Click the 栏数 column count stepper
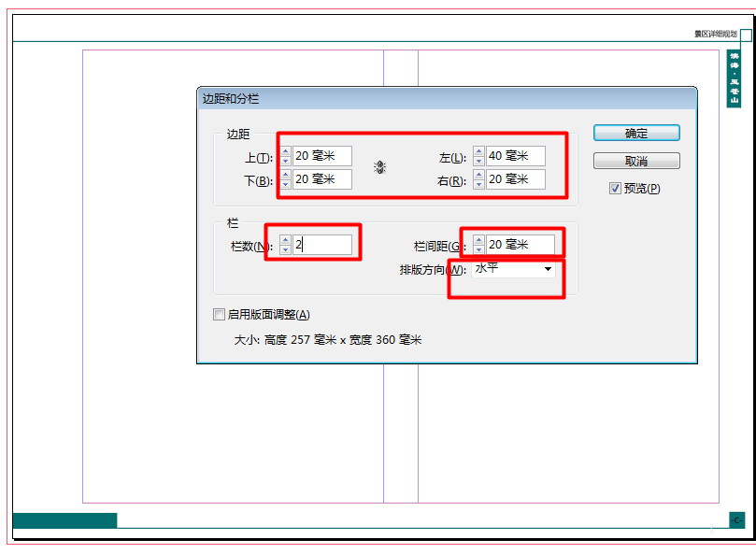This screenshot has height=554, width=756. (x=285, y=245)
